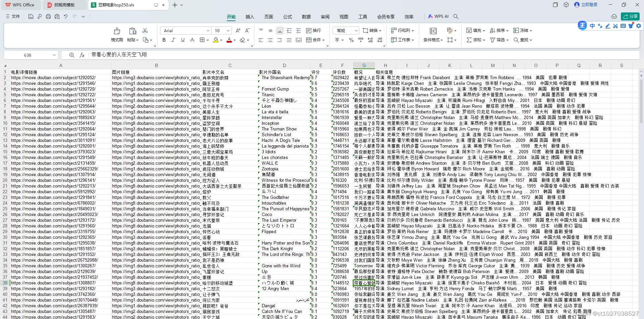The image size is (644, 319).
Task: Toggle underline formatting
Action: click(x=183, y=40)
